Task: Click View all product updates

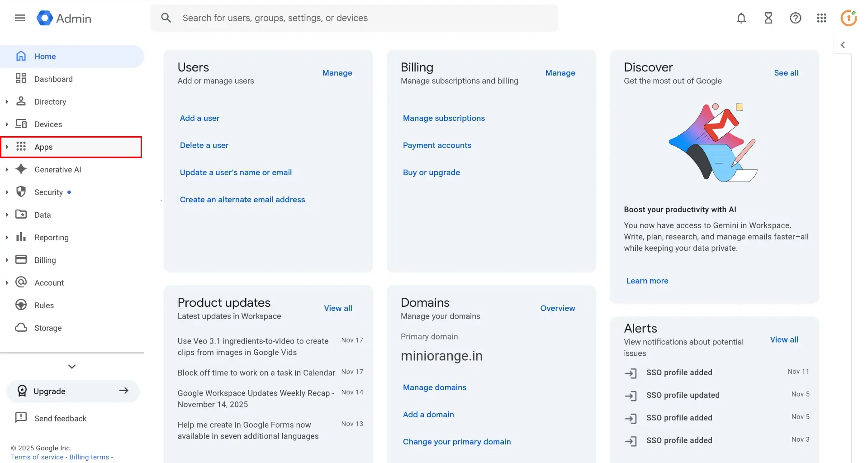Action: pyautogui.click(x=338, y=308)
